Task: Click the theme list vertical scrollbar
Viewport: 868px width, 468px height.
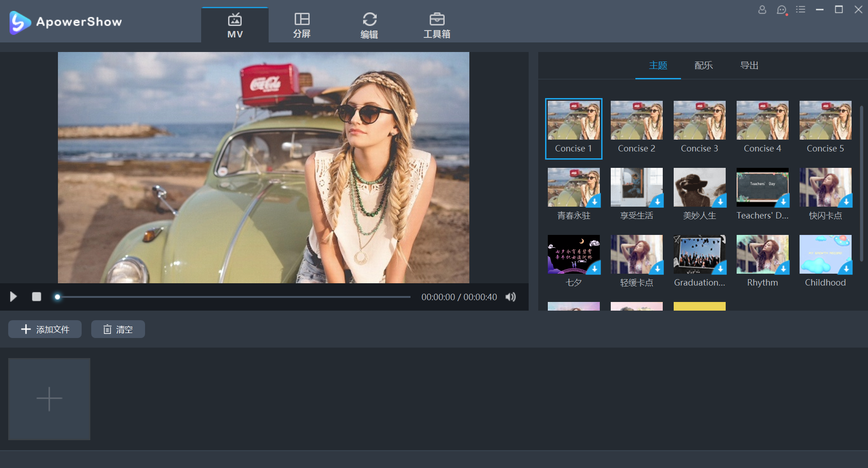Action: pyautogui.click(x=861, y=183)
